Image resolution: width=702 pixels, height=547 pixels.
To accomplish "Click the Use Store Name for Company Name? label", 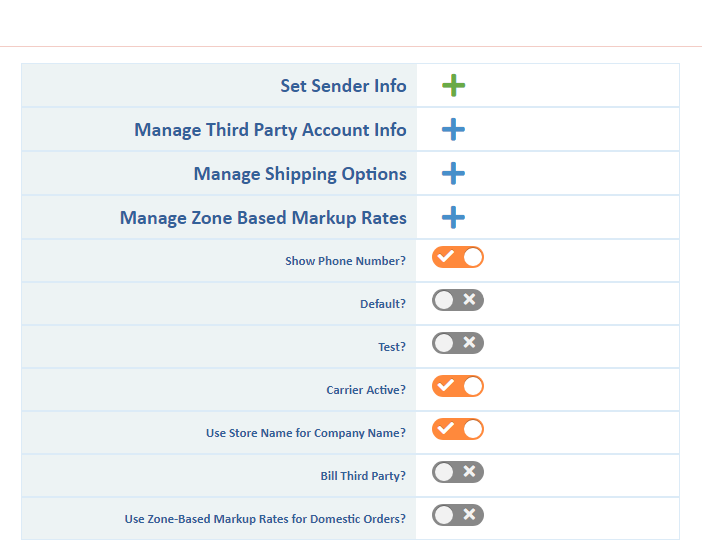I will (x=305, y=433).
